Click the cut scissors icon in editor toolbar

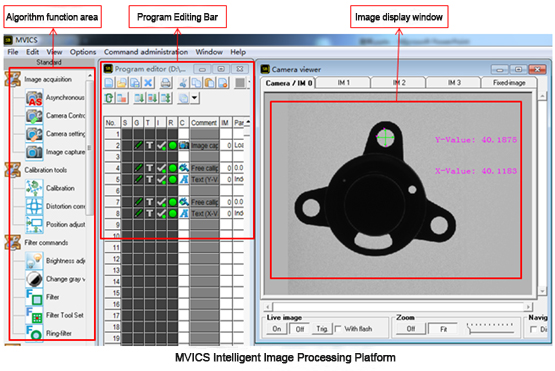pos(183,83)
